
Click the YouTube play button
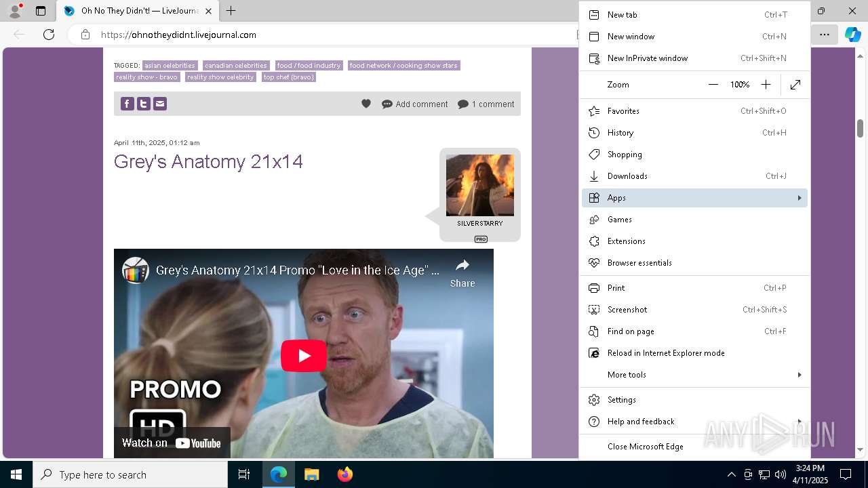click(304, 356)
